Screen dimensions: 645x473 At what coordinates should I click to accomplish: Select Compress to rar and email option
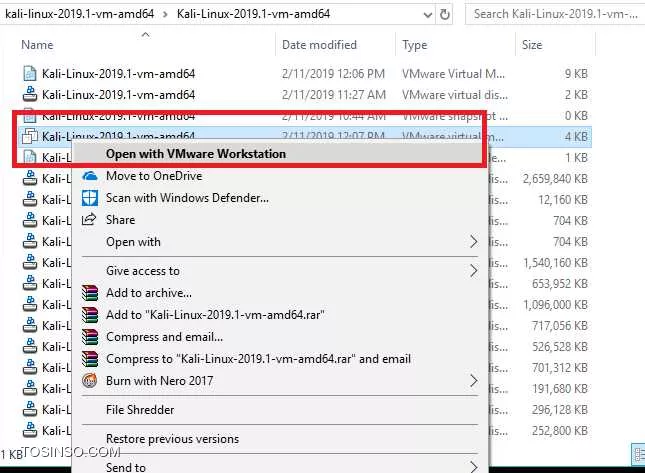[x=280, y=359]
